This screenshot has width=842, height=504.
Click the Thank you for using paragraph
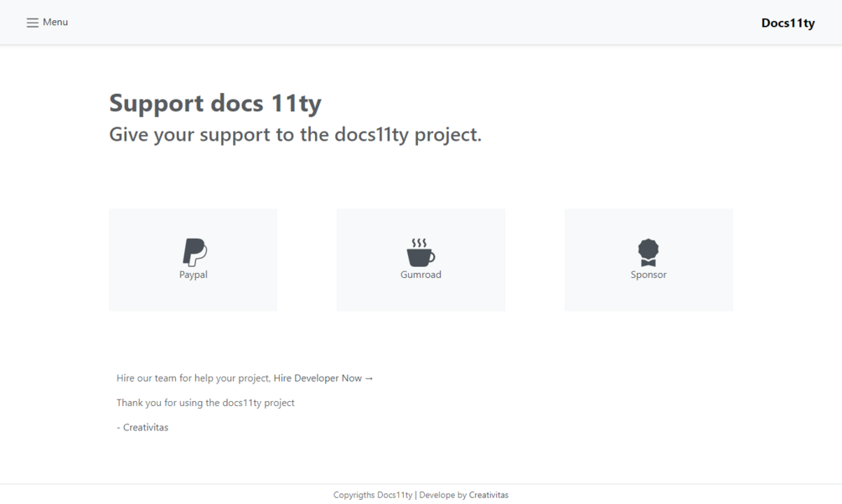pyautogui.click(x=205, y=403)
